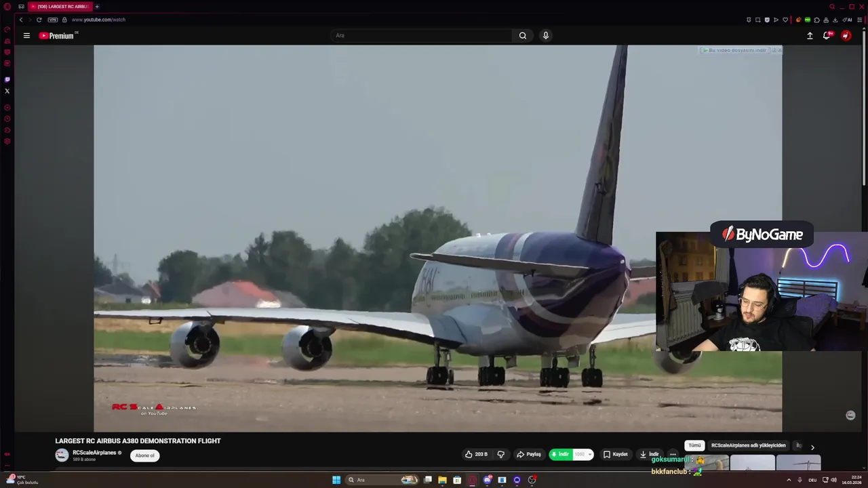Add page to bookmarks heart icon
The image size is (868, 488).
[785, 20]
